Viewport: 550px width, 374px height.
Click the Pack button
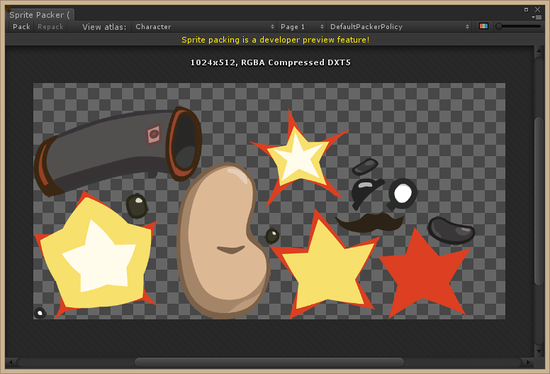tap(21, 27)
